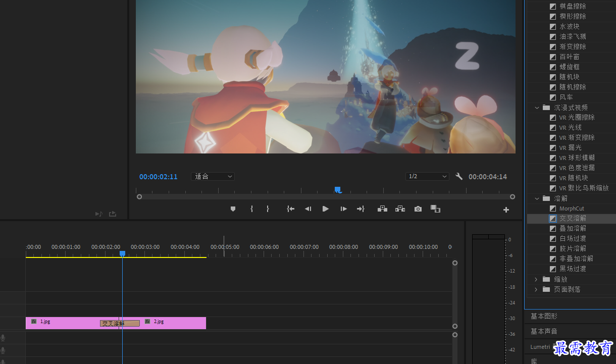Select the VR 漏光 transition
The width and height of the screenshot is (616, 364).
(x=570, y=147)
